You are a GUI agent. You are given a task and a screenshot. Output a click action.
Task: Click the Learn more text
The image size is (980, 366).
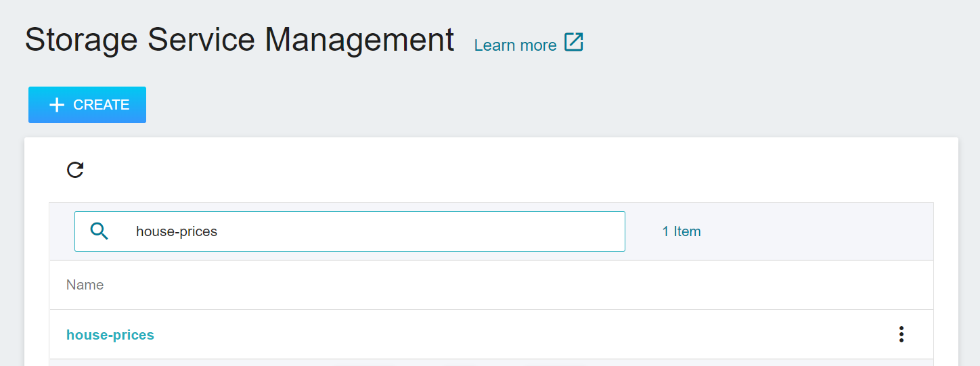[515, 45]
